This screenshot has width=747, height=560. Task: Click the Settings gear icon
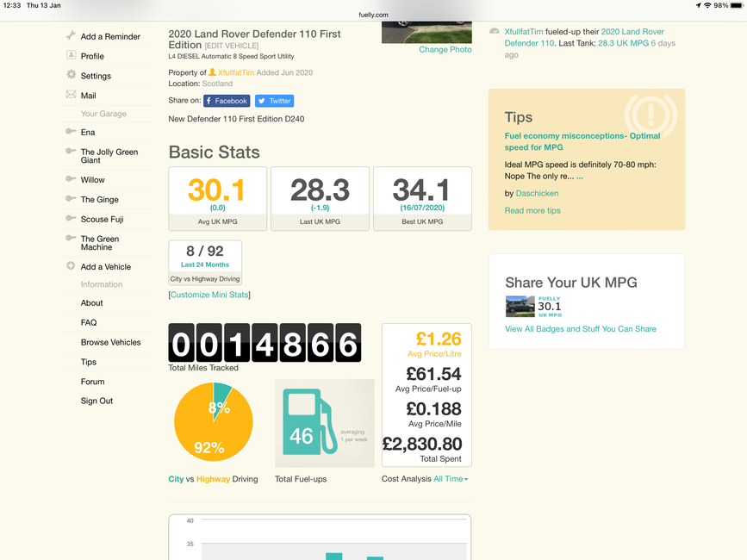[71, 75]
